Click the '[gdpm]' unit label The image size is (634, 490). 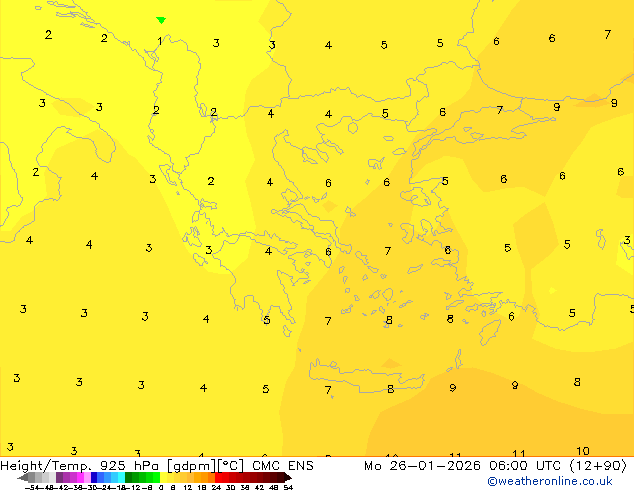coord(191,466)
